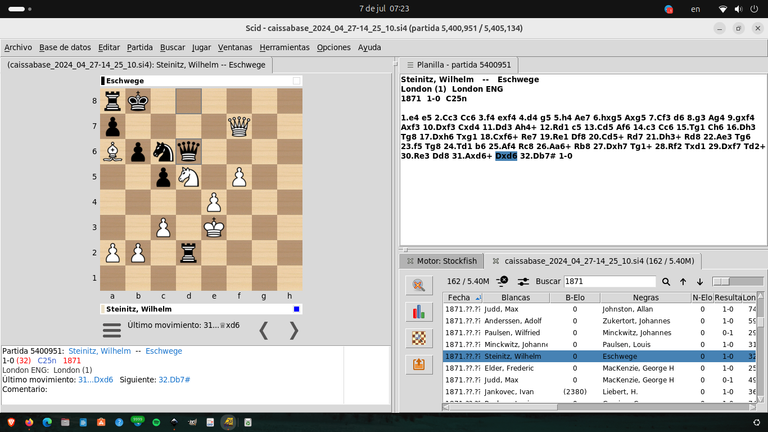Click the game list vertical scrollbar

pos(760,347)
